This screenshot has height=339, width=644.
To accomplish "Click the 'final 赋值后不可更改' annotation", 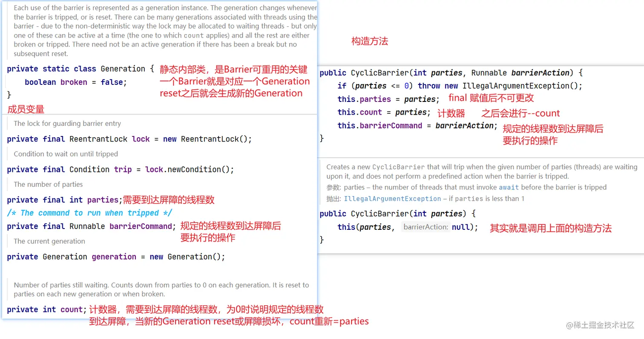I will 491,98.
